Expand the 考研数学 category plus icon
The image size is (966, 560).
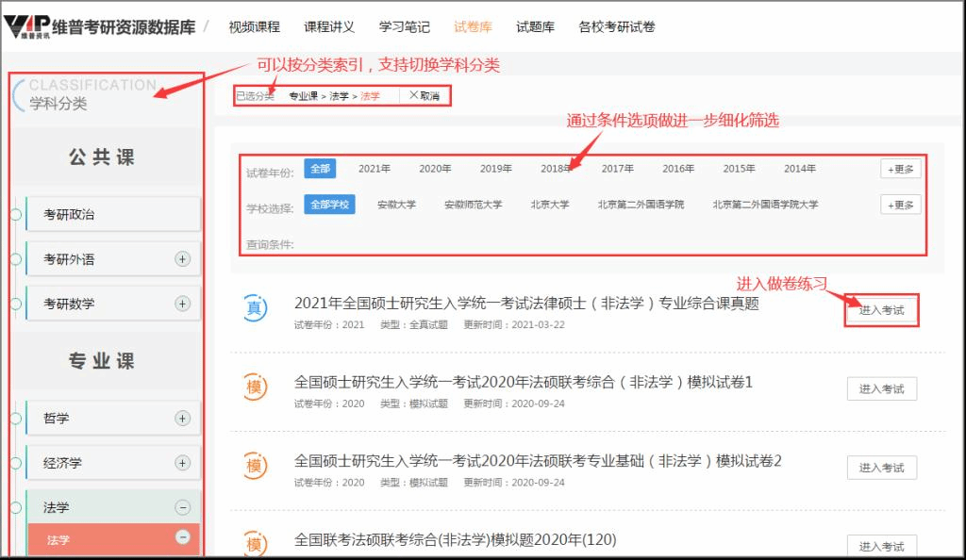[x=183, y=304]
